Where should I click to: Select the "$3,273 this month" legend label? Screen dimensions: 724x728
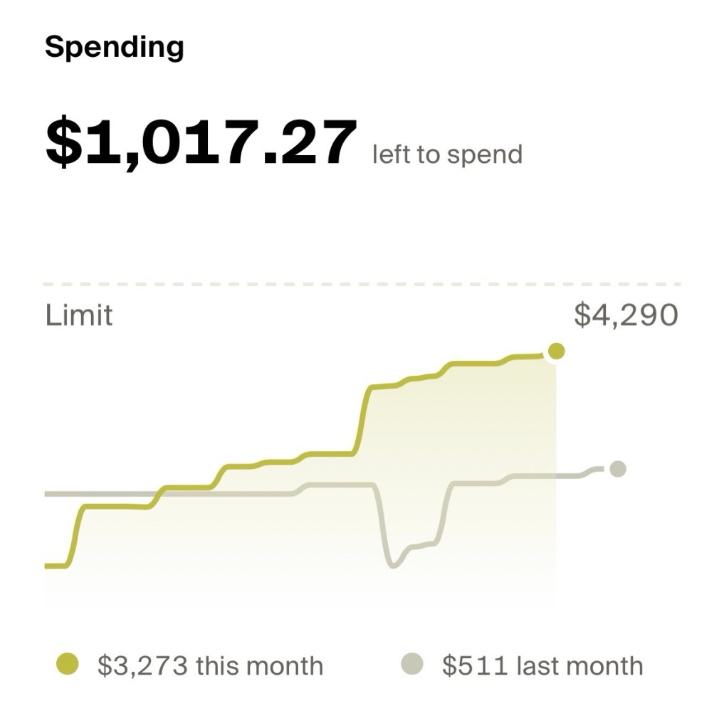pos(210,666)
